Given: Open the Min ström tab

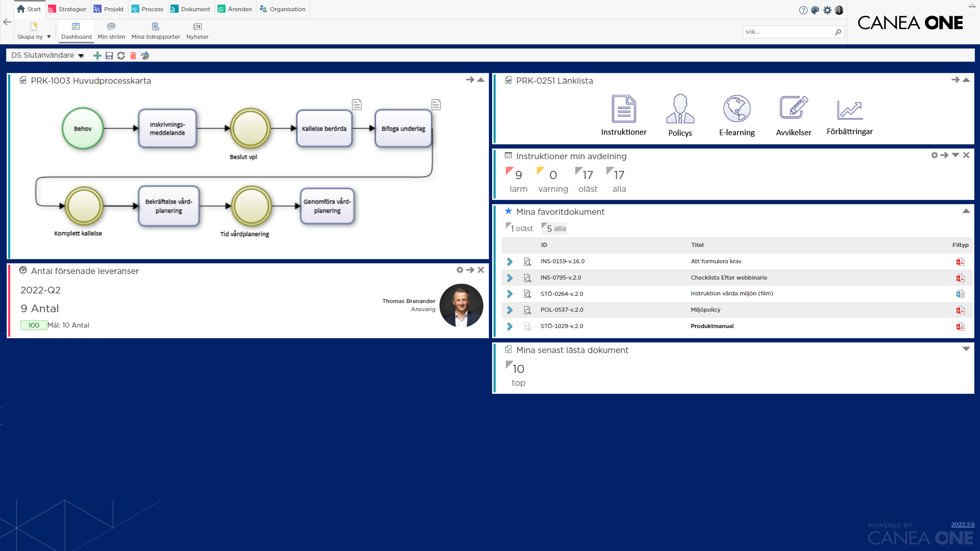Looking at the screenshot, I should tap(111, 31).
